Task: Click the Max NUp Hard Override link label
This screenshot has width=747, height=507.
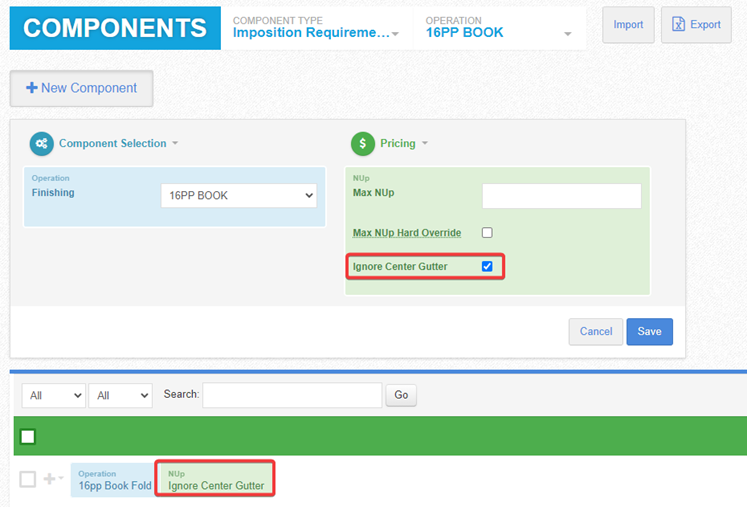Action: coord(407,233)
